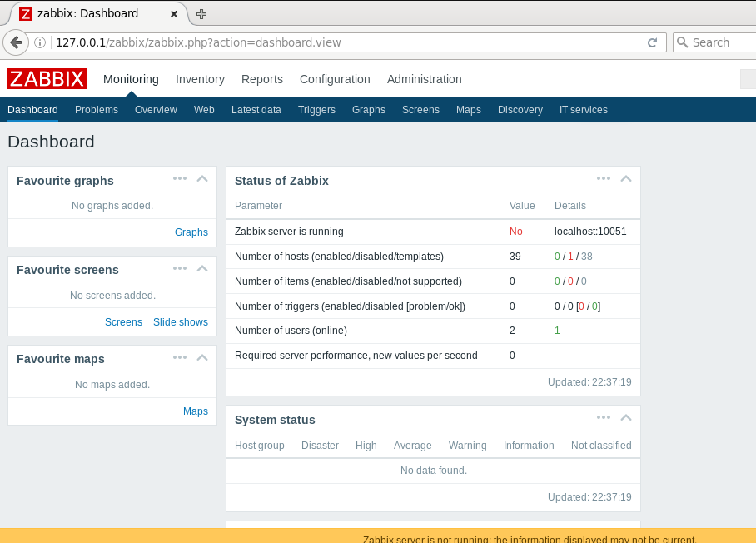Viewport: 756px width, 543px height.
Task: Click the 'Warning' column header
Action: point(467,446)
